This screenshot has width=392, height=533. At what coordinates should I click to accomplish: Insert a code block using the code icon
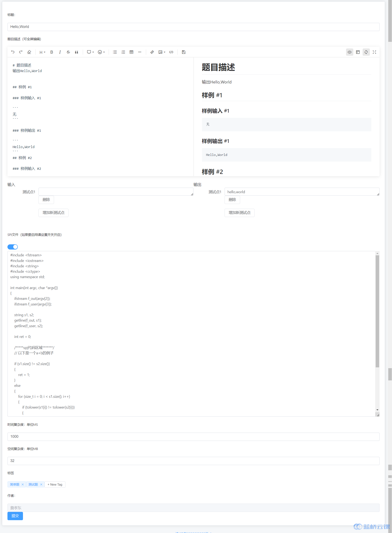[x=171, y=52]
